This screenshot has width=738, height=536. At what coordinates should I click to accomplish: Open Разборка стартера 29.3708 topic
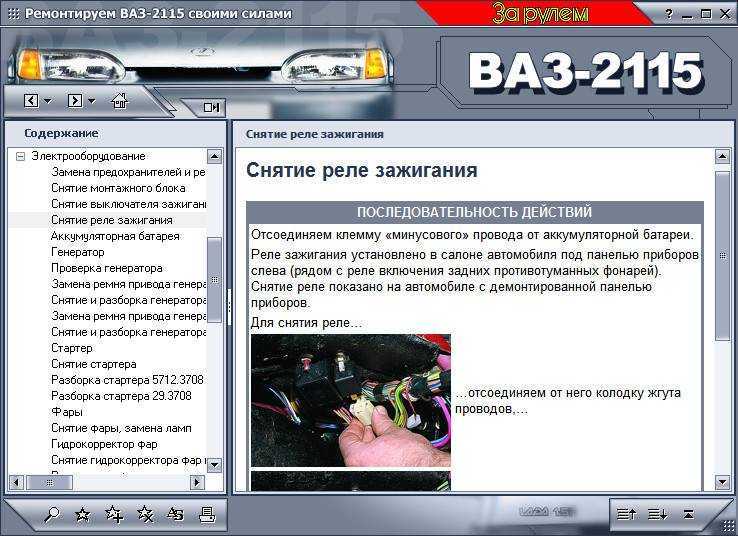[x=121, y=396]
